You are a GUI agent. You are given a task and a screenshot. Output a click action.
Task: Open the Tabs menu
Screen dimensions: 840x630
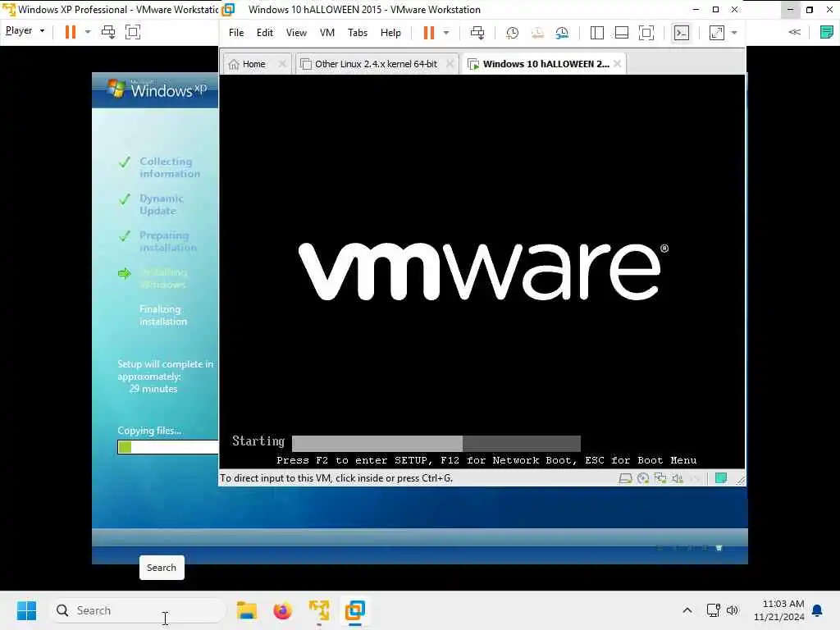pos(358,33)
